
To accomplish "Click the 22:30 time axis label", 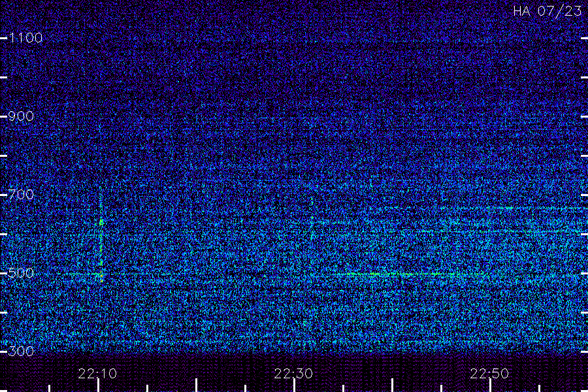I will click(293, 374).
